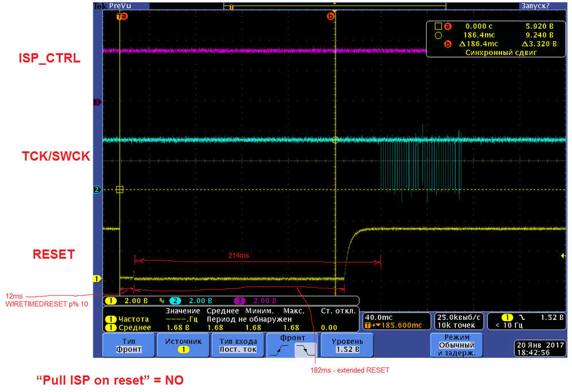Viewport: 572px width, 392px height.
Task: Click the channel 1 ground marker
Action: click(97, 279)
